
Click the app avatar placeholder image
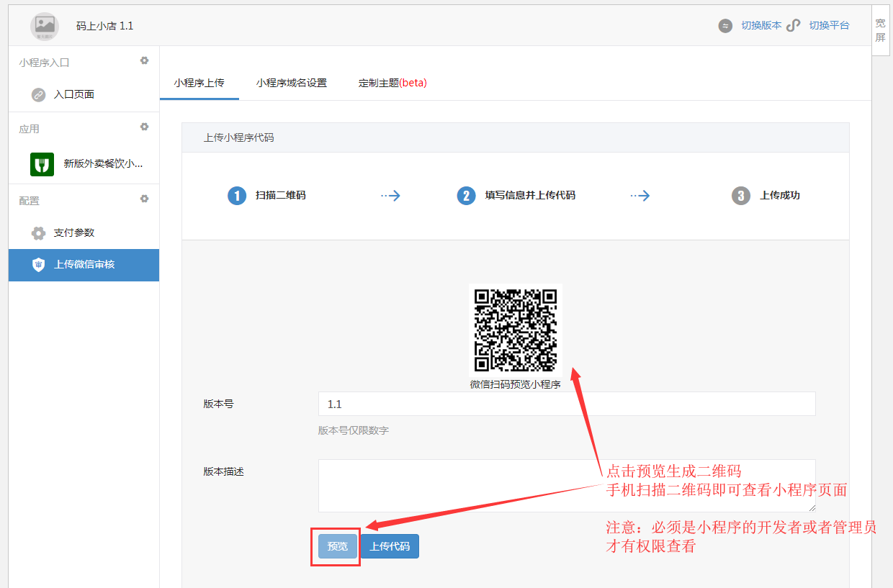45,26
